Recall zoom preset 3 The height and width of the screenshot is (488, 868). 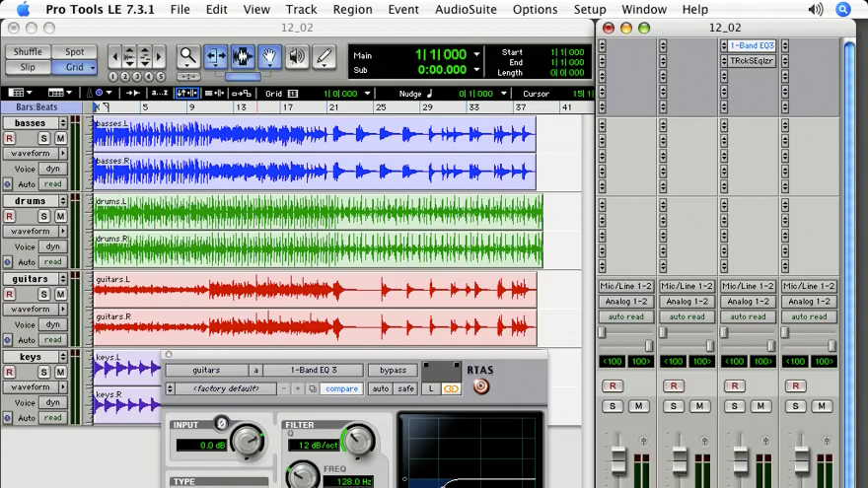[137, 76]
